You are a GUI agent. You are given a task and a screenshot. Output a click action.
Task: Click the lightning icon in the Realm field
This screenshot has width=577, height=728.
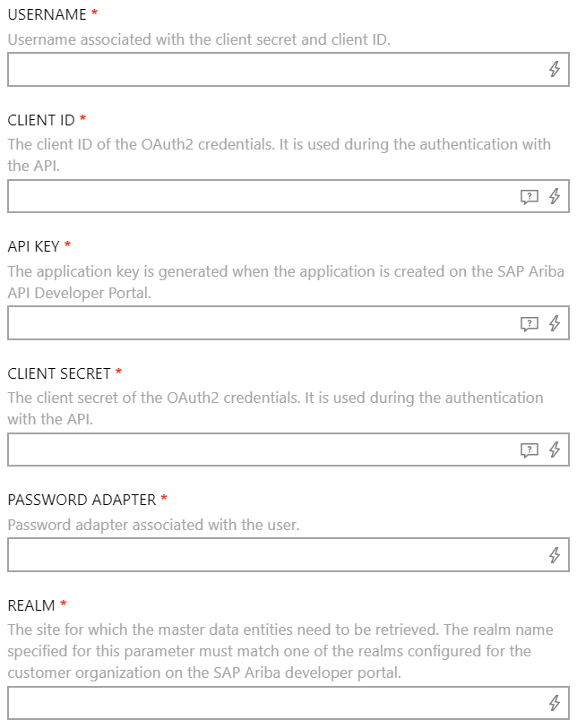555,704
